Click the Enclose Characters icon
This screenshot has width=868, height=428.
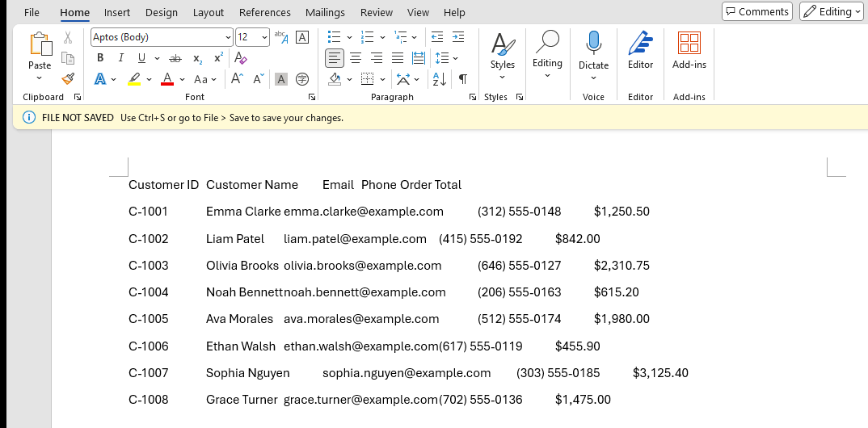coord(302,79)
